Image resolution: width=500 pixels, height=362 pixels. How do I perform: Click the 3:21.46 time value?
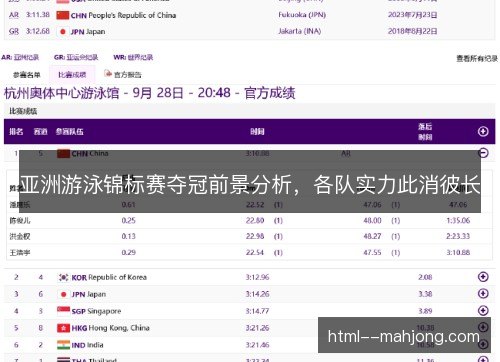pyautogui.click(x=257, y=345)
